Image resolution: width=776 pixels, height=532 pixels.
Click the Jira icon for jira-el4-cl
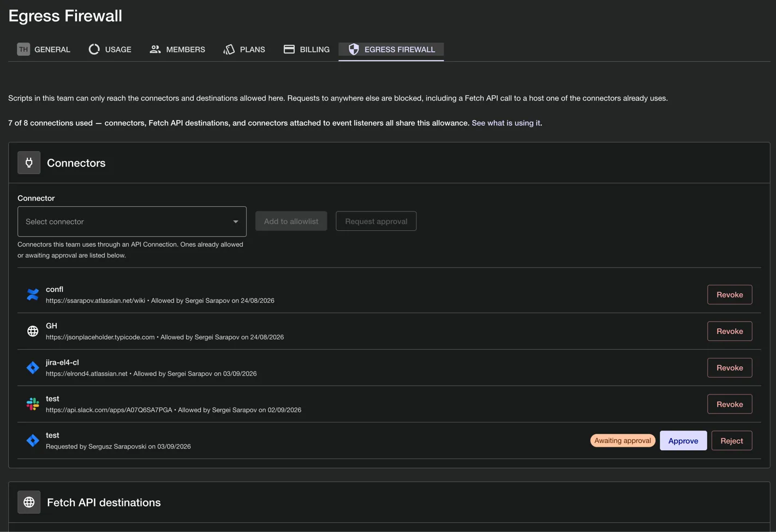(x=33, y=368)
